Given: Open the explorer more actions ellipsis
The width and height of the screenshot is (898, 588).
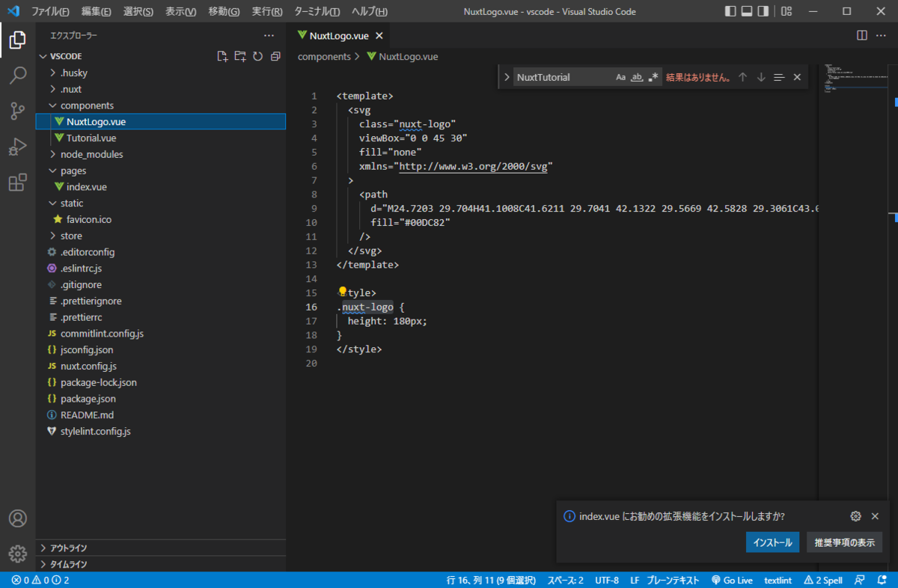Looking at the screenshot, I should click(x=269, y=35).
